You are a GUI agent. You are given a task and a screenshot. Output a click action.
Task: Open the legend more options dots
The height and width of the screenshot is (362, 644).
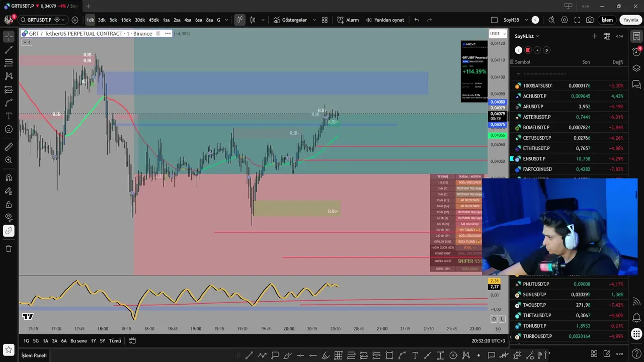168,34
